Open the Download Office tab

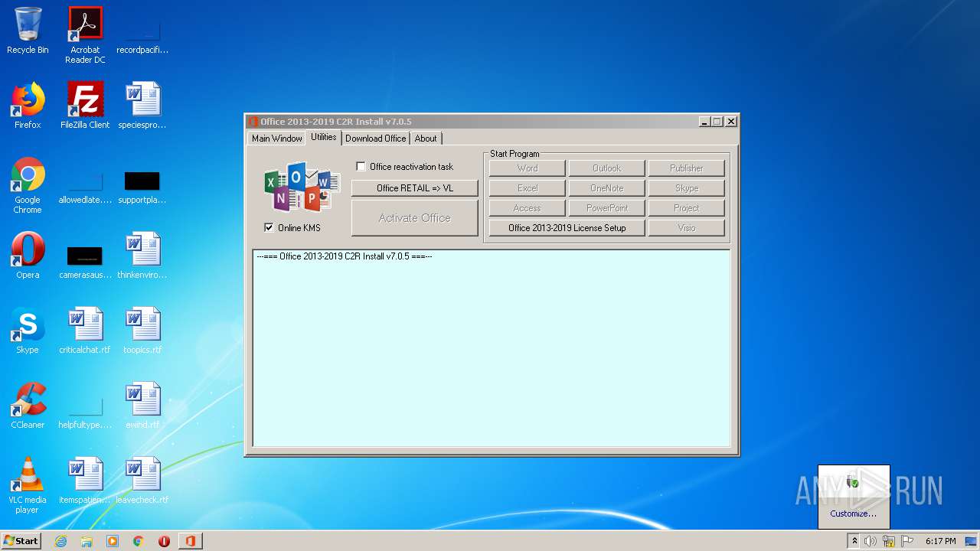pyautogui.click(x=375, y=139)
